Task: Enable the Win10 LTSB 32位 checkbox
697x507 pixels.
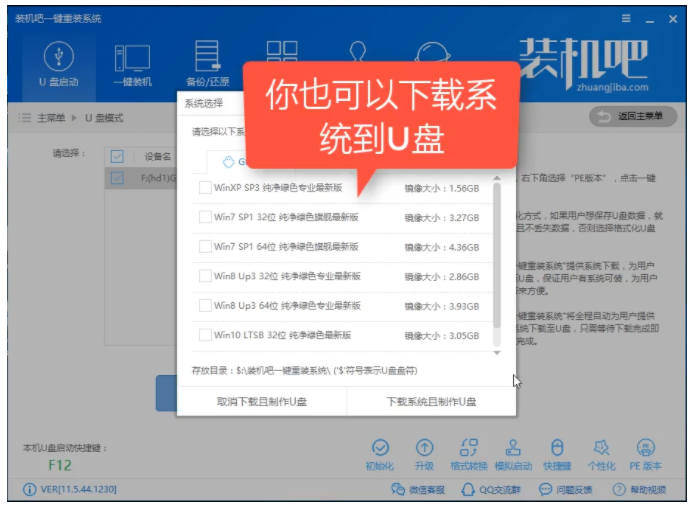Action: pyautogui.click(x=205, y=334)
